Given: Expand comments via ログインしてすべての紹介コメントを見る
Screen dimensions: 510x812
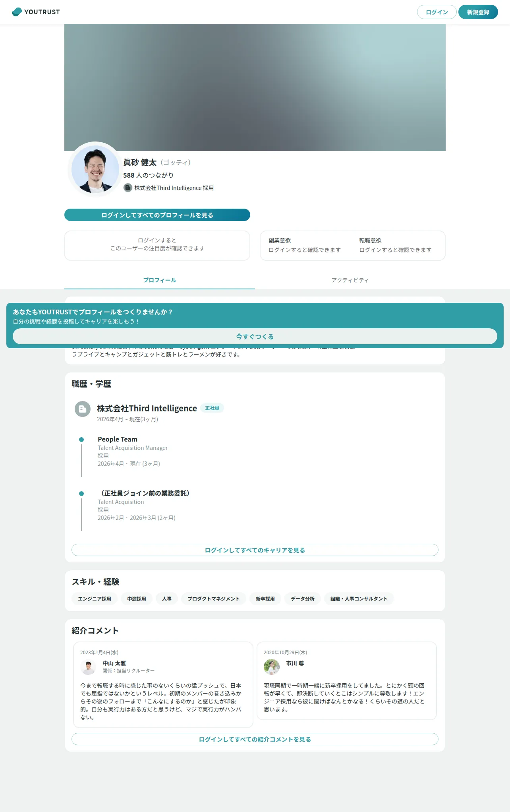Looking at the screenshot, I should click(x=255, y=739).
